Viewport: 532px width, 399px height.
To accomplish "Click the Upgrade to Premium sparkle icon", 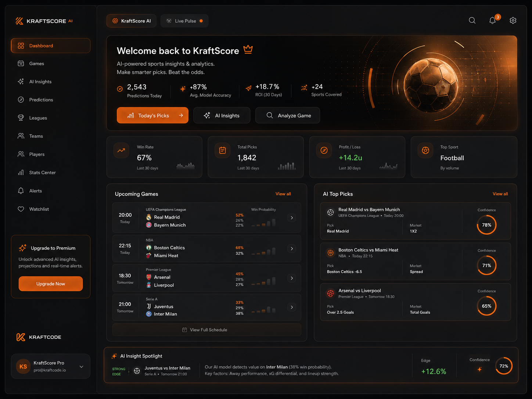I will click(x=23, y=248).
